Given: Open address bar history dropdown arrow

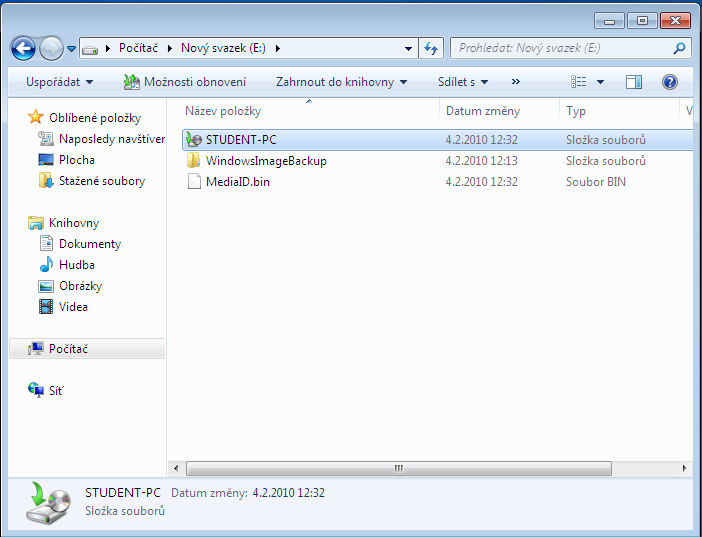Looking at the screenshot, I should pos(408,48).
